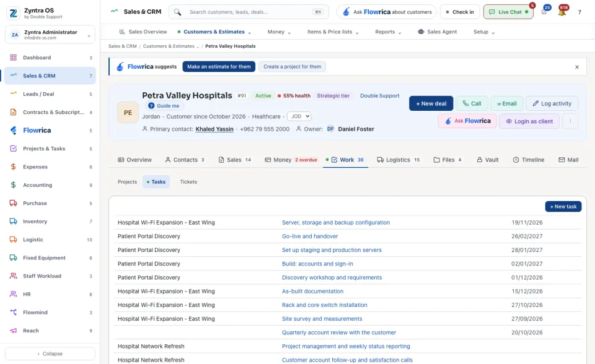The width and height of the screenshot is (595, 364).
Task: Open the Dashboard sidebar icon
Action: pos(13,58)
